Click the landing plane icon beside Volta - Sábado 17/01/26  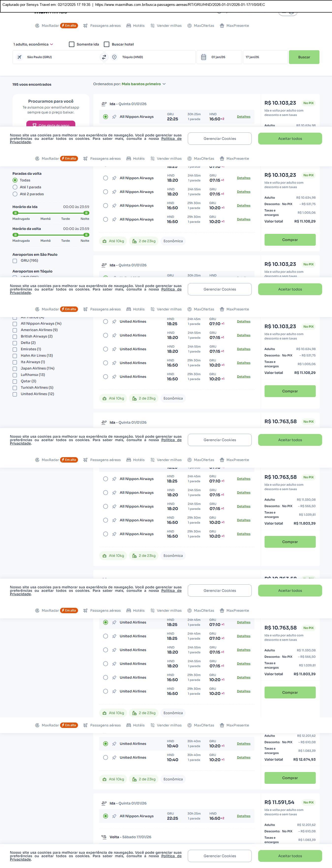[104, 837]
